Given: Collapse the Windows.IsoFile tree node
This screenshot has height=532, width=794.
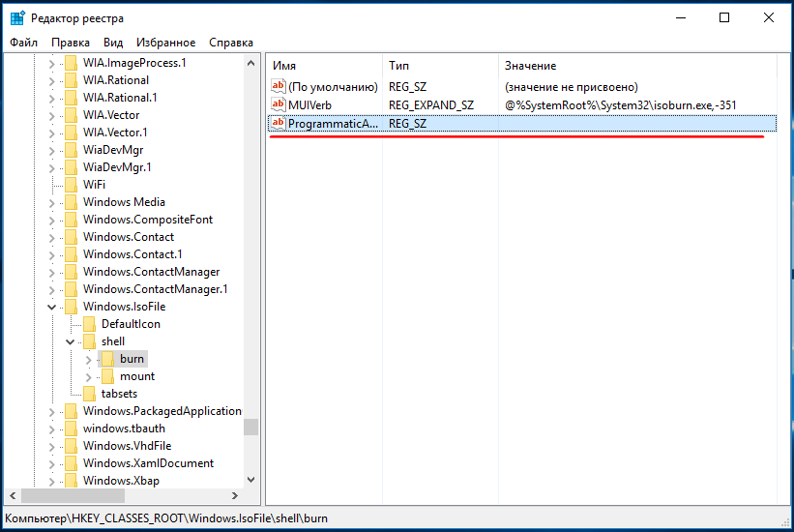Looking at the screenshot, I should 51,307.
